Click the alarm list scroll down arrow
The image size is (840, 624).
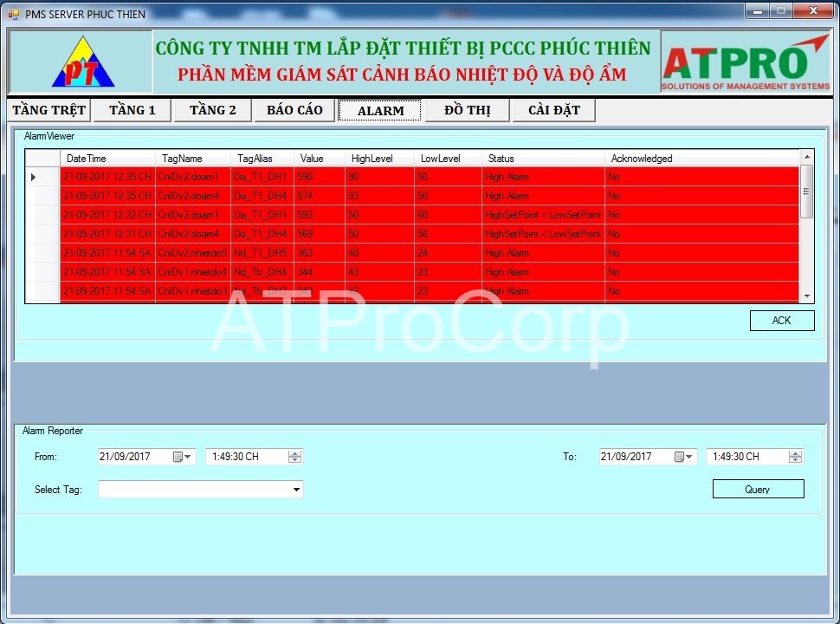click(807, 296)
